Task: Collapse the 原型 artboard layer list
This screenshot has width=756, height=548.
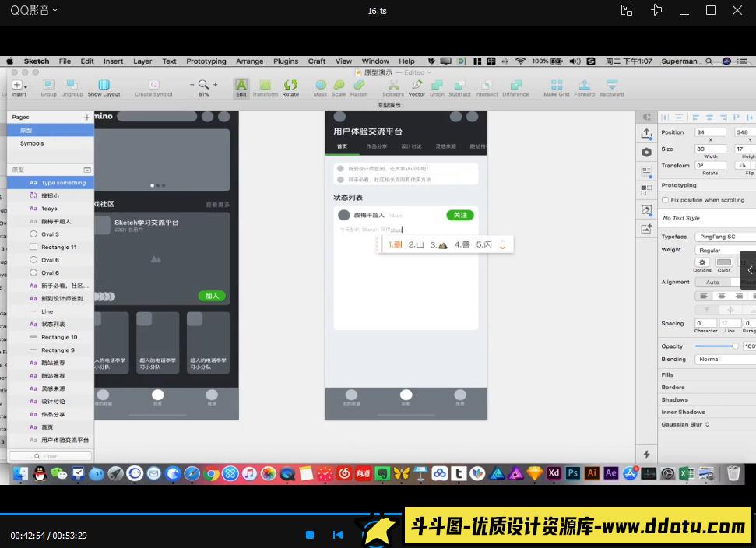Action: (x=86, y=170)
